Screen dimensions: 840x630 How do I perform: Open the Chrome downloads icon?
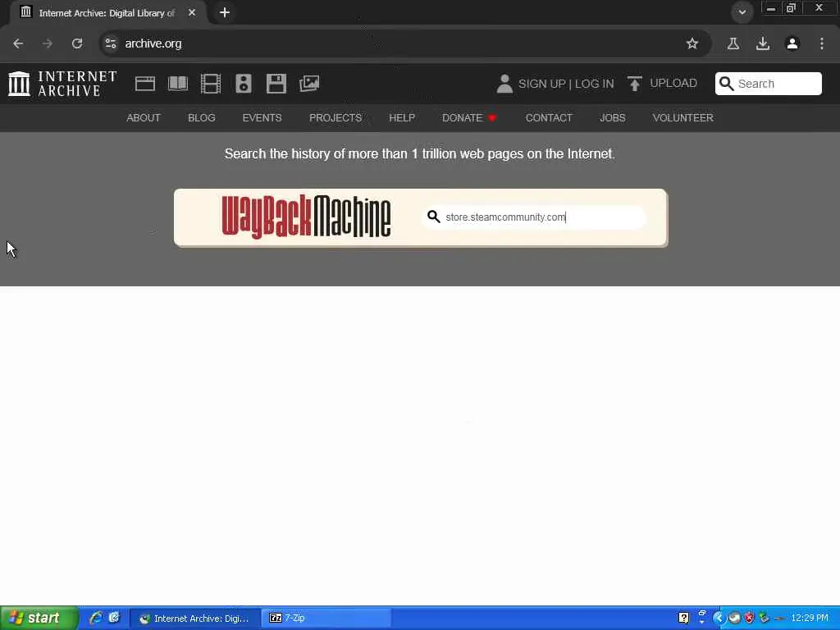(x=763, y=43)
